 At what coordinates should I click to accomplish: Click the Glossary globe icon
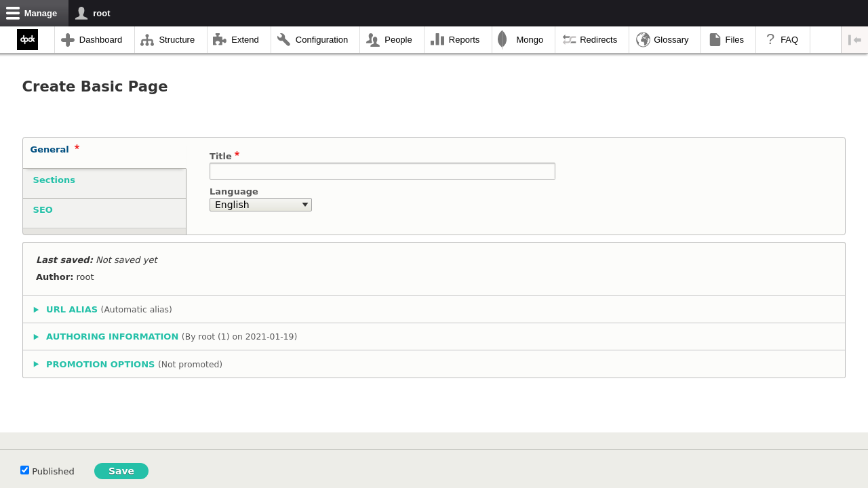[643, 40]
